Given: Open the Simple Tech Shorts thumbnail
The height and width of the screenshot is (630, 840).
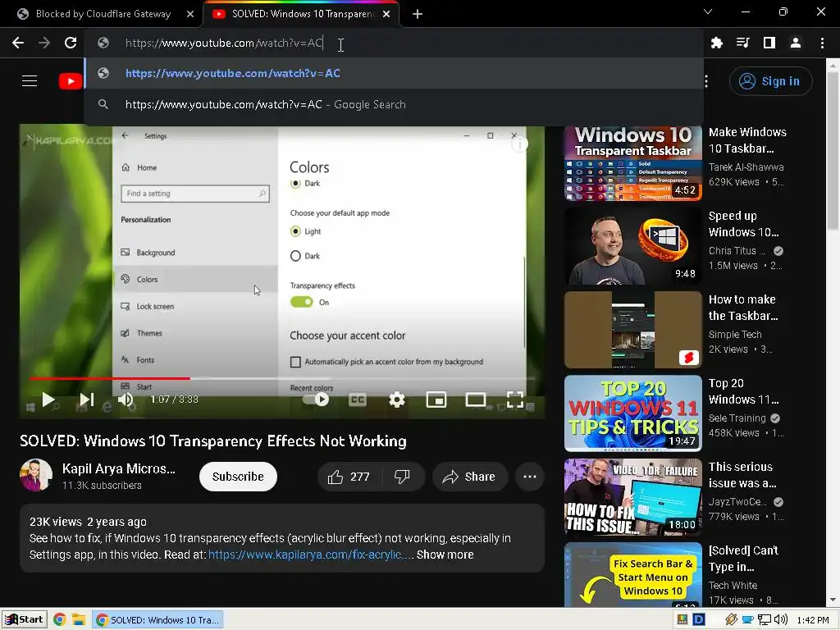Looking at the screenshot, I should [x=632, y=330].
